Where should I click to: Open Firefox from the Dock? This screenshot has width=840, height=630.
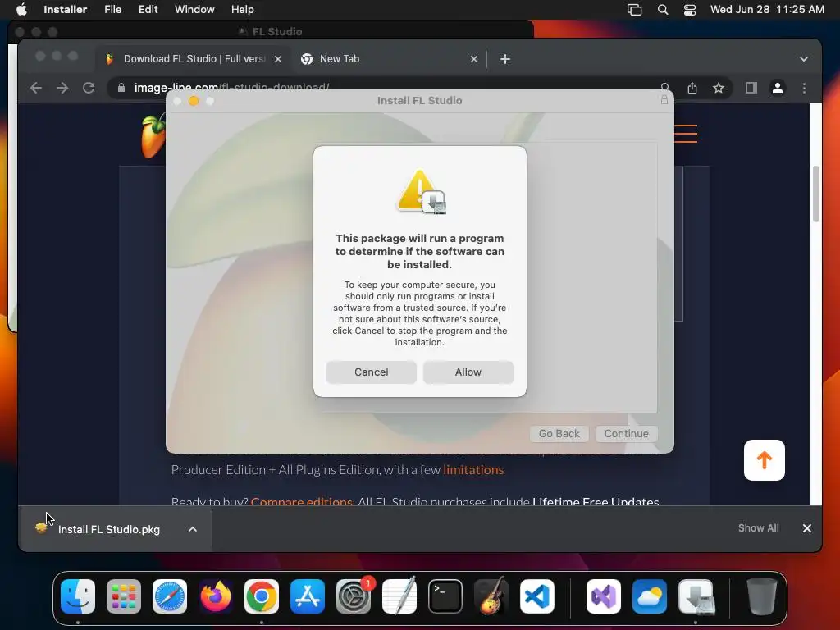[x=216, y=596]
